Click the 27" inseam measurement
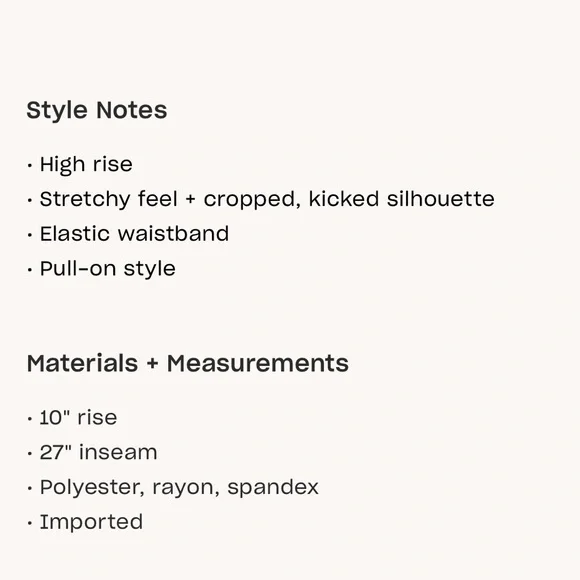The height and width of the screenshot is (580, 580). pyautogui.click(x=98, y=452)
